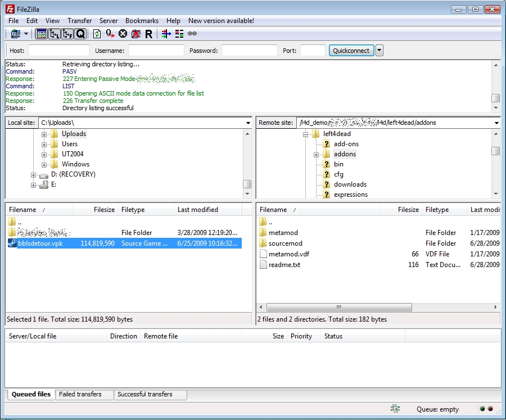
Task: Click the disconnect from server icon
Action: pyautogui.click(x=135, y=34)
